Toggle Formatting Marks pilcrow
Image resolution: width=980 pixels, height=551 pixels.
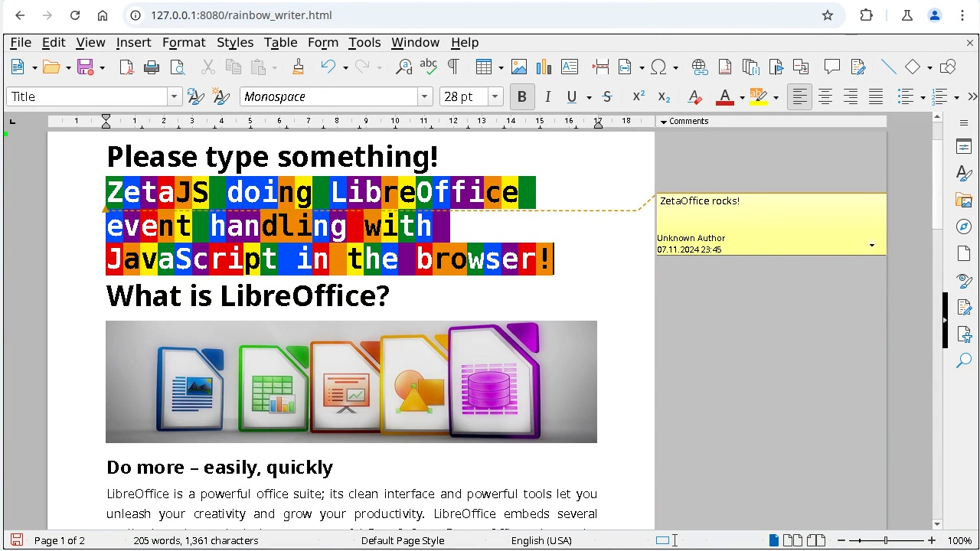453,67
